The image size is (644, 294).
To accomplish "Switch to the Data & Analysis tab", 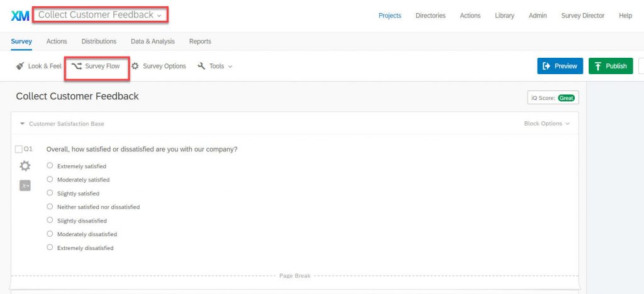I will pyautogui.click(x=153, y=41).
